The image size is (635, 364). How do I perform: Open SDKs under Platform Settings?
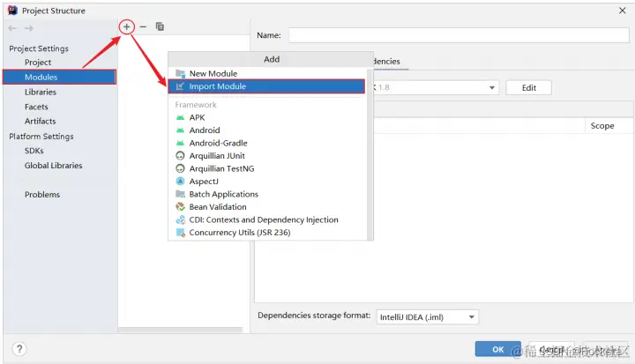[34, 151]
